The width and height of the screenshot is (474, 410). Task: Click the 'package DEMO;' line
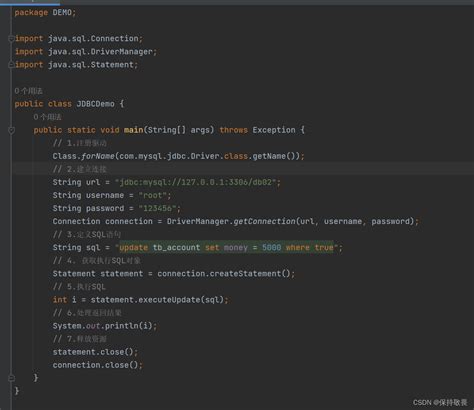45,13
